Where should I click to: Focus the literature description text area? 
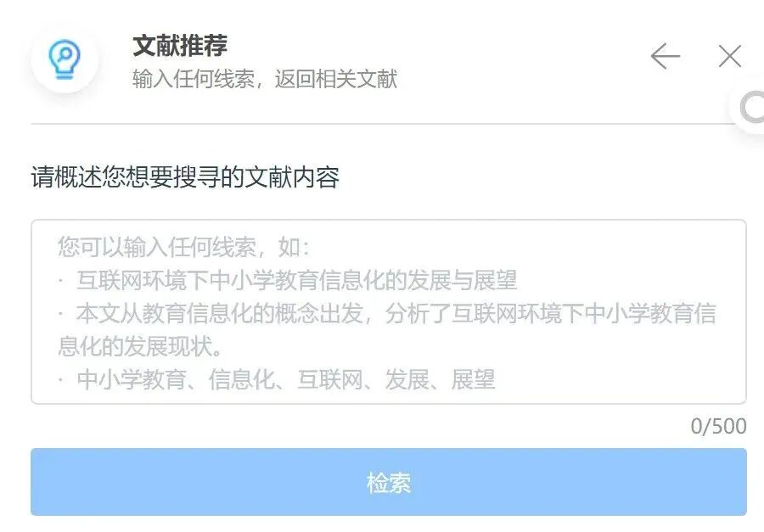tap(388, 311)
